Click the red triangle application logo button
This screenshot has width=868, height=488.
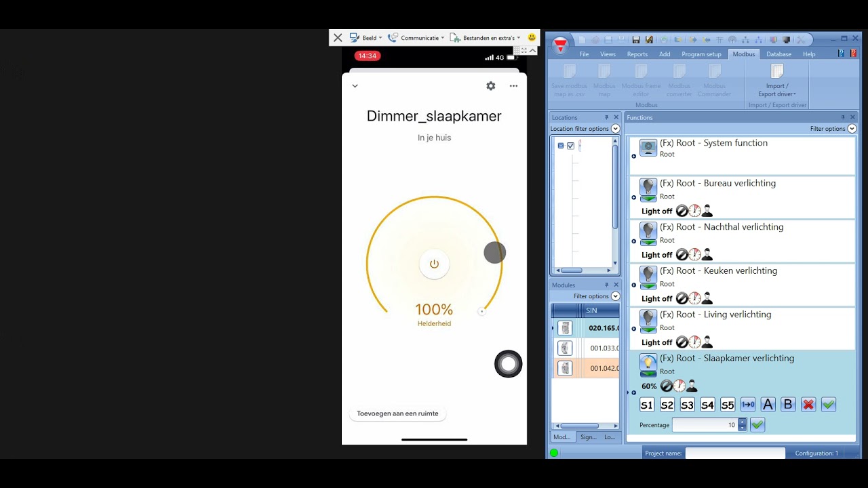click(560, 45)
